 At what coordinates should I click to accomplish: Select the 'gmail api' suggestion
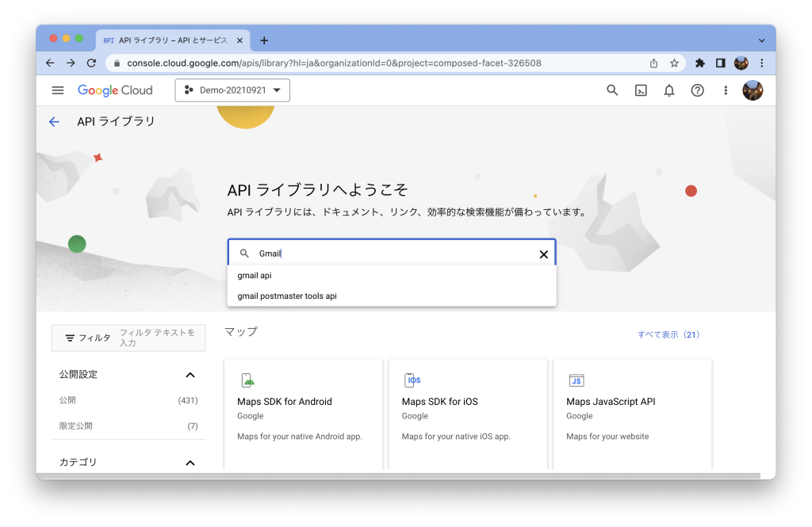click(x=392, y=276)
